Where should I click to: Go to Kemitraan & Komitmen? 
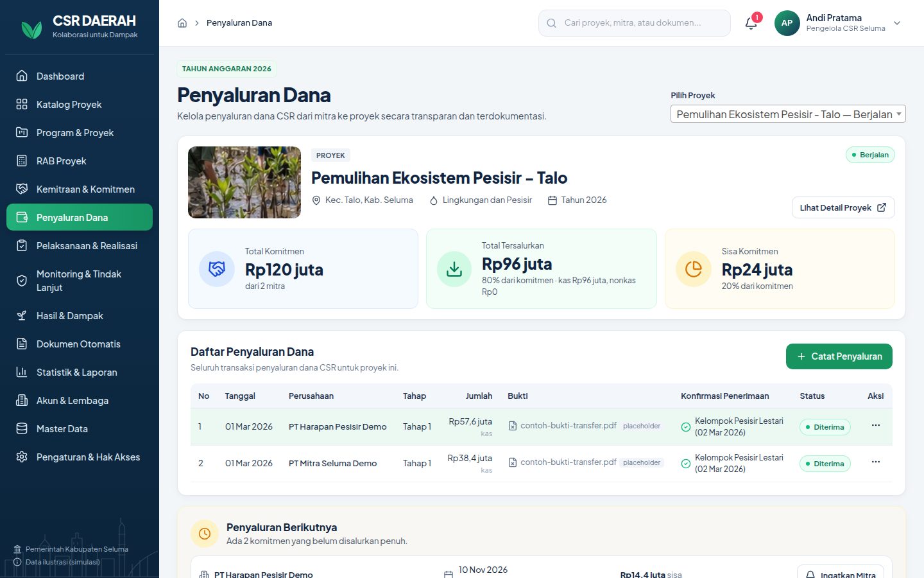[80, 189]
